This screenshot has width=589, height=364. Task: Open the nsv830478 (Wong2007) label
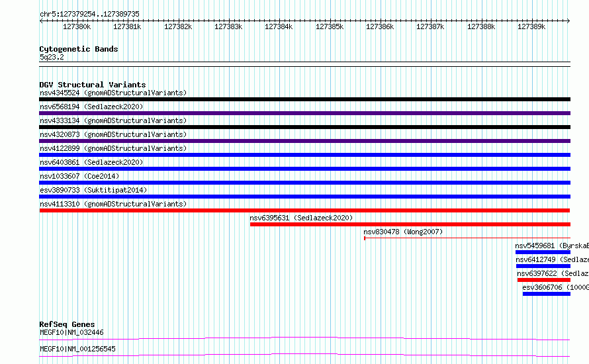[403, 232]
